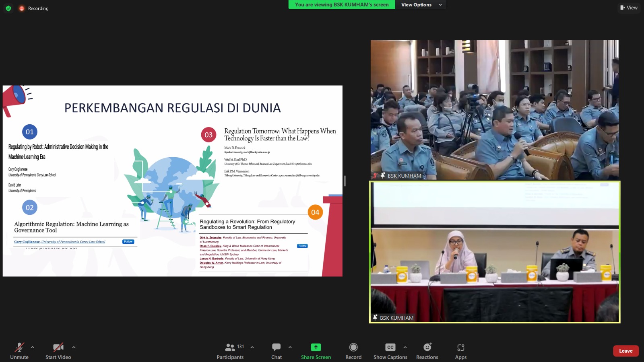This screenshot has height=362, width=644.
Task: Toggle Start Video camera button
Action: (58, 348)
